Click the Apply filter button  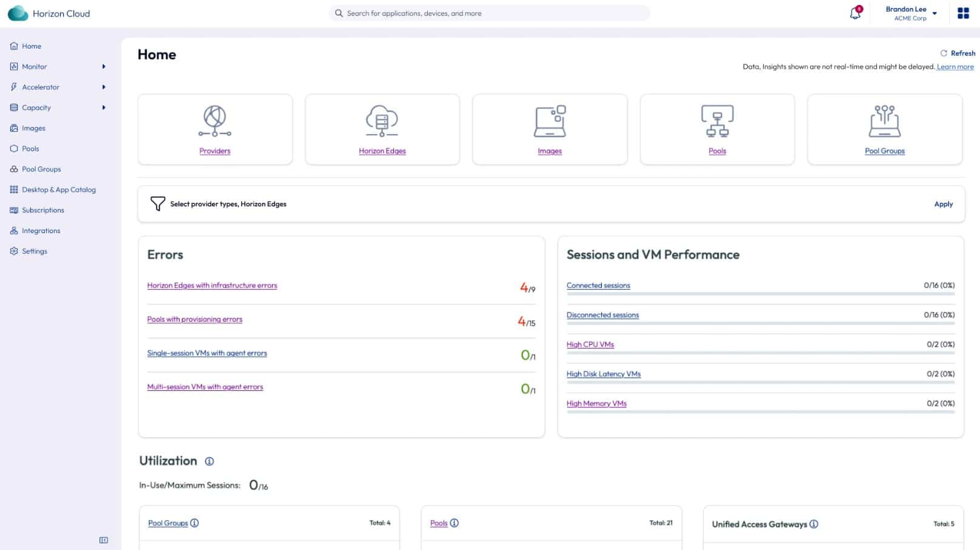click(x=943, y=204)
